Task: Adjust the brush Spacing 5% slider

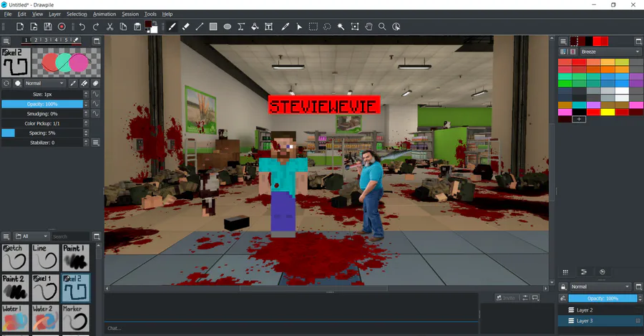Action: point(42,133)
